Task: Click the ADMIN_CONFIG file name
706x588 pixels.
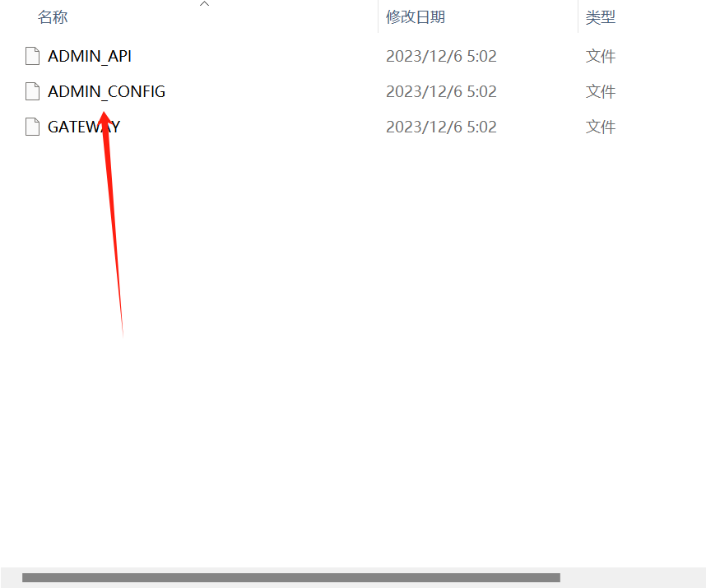Action: click(x=107, y=91)
